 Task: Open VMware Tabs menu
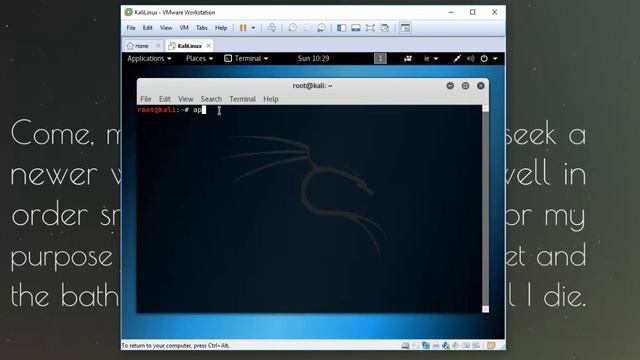coord(202,28)
